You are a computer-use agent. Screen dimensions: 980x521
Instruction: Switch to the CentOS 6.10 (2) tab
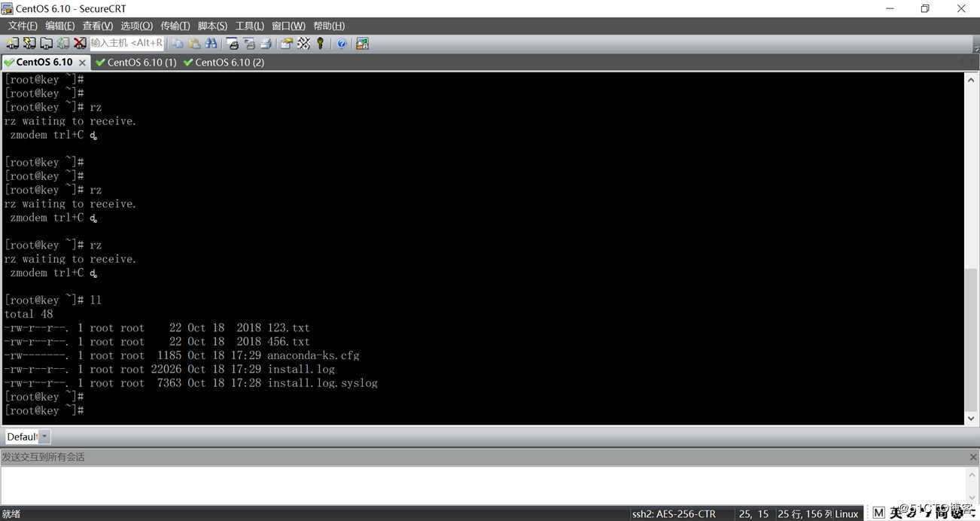pyautogui.click(x=224, y=62)
